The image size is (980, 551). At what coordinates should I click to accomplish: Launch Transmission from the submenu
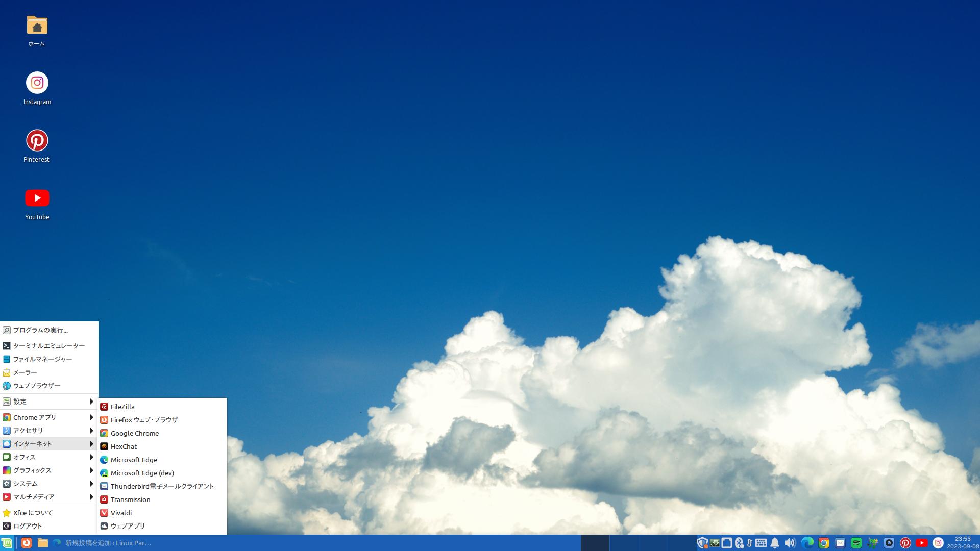[162, 499]
